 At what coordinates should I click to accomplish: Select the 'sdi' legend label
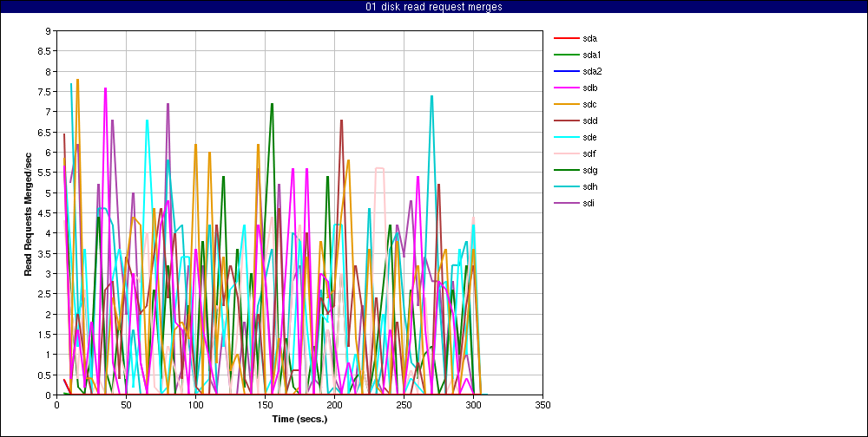(x=589, y=204)
